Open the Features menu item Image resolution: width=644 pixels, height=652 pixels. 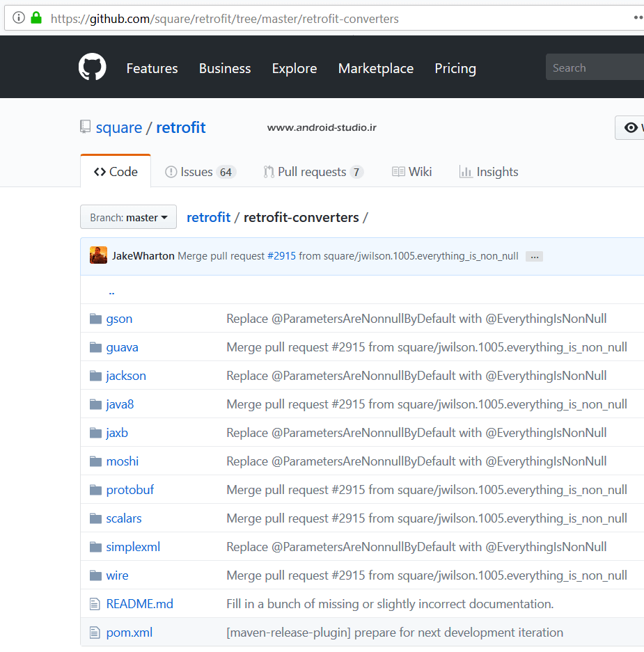click(152, 68)
